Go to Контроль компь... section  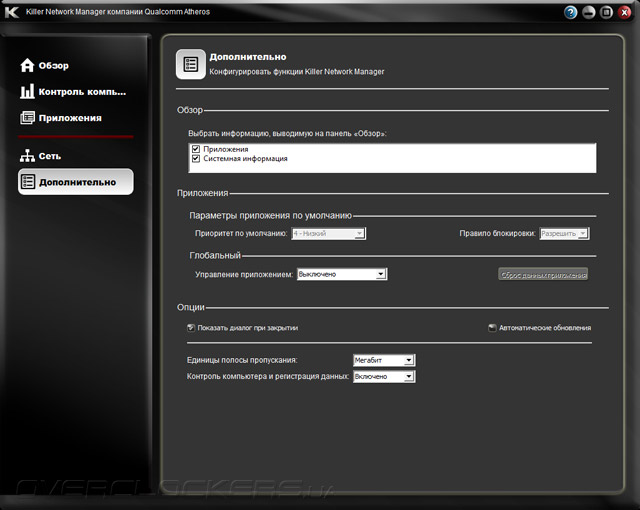[73, 92]
